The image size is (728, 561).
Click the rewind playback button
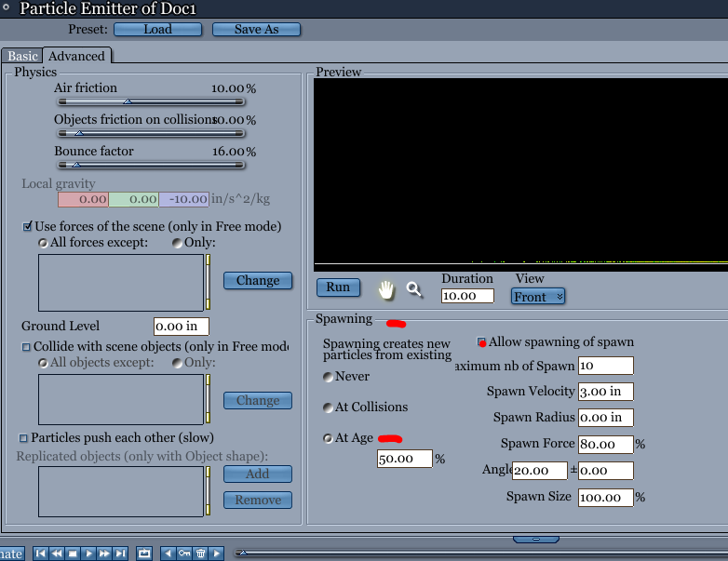(57, 554)
